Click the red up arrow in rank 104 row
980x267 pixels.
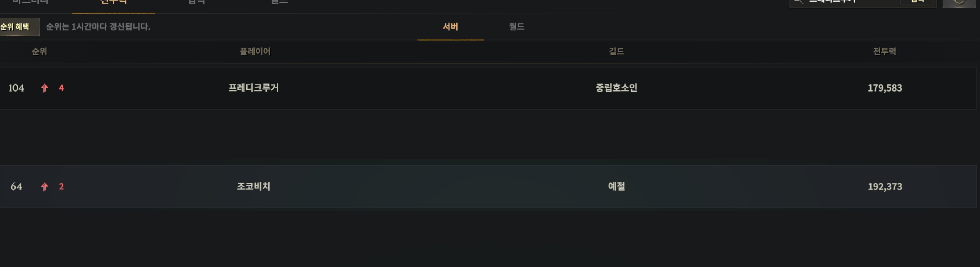(45, 88)
